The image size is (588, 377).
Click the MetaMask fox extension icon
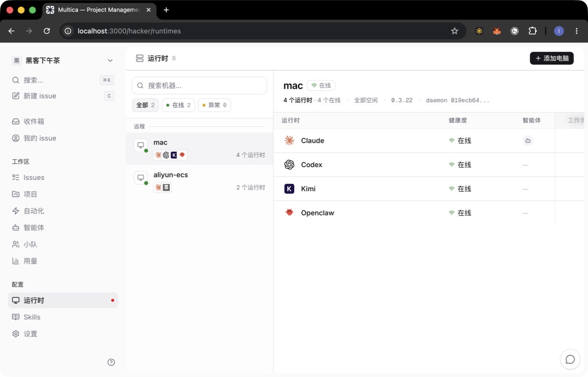click(x=497, y=31)
